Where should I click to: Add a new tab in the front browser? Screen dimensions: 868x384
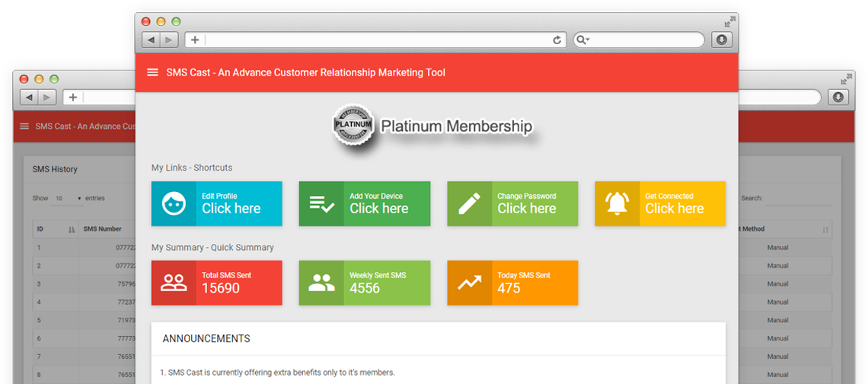click(x=195, y=40)
